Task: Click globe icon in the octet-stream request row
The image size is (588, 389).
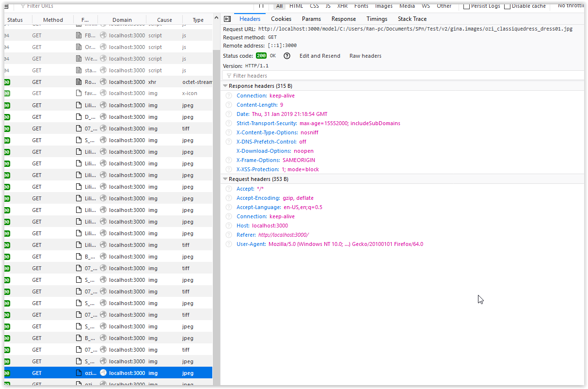Action: click(x=103, y=82)
